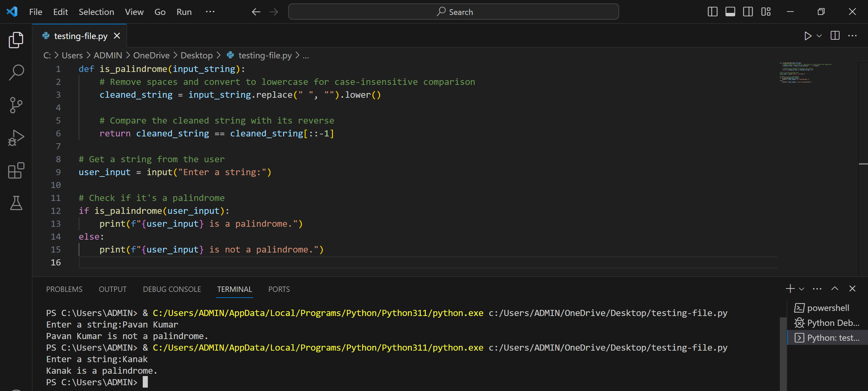Select the TERMINAL tab
Image resolution: width=868 pixels, height=391 pixels.
click(x=235, y=289)
